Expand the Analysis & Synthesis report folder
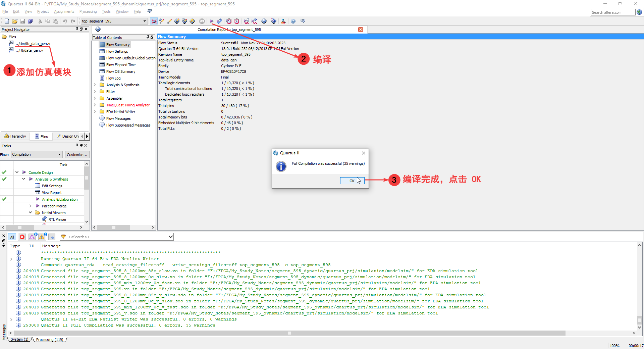Image resolution: width=644 pixels, height=349 pixels. click(x=95, y=85)
